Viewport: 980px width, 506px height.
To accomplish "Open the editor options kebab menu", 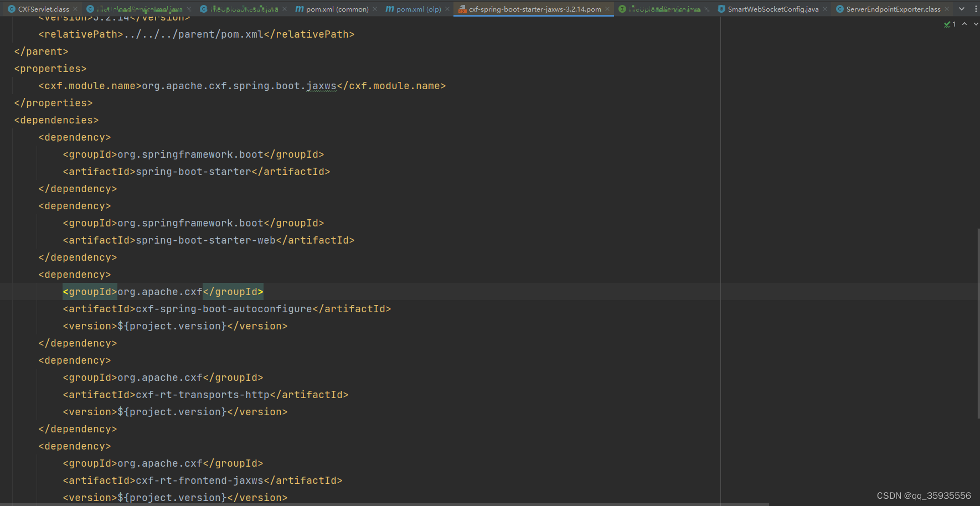I will 976,9.
